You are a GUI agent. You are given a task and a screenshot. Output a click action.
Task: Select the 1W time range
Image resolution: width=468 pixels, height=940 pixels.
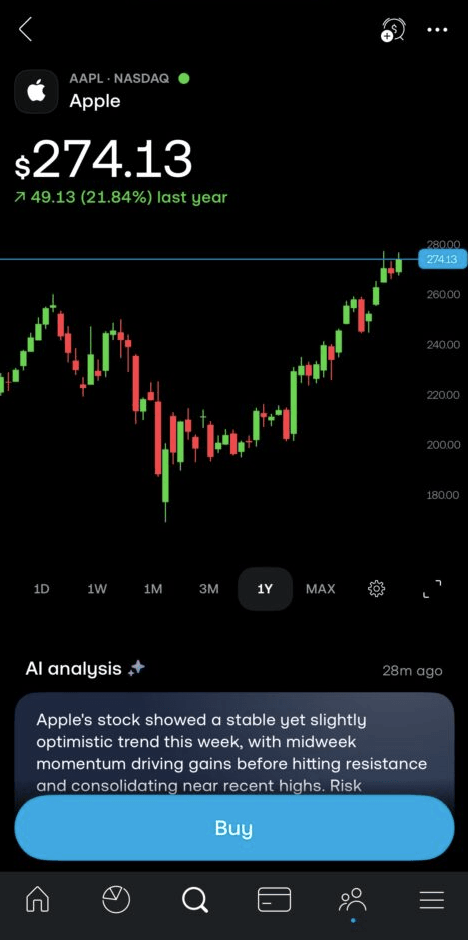click(x=97, y=589)
